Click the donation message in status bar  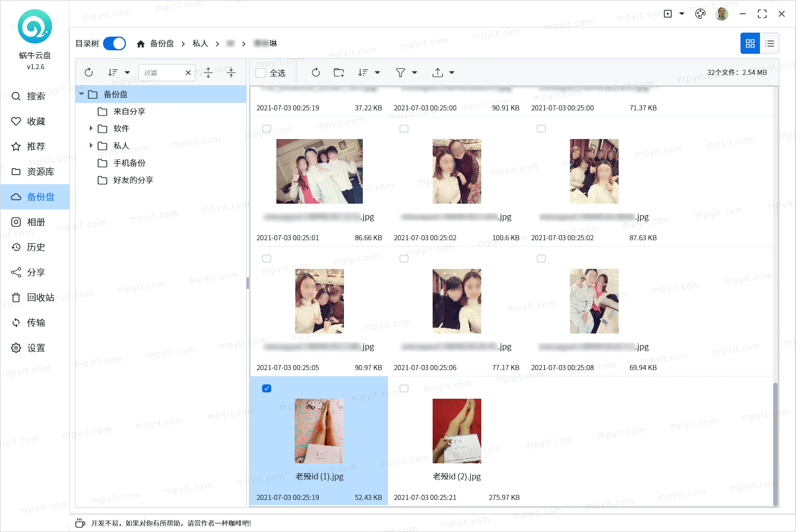(171, 523)
